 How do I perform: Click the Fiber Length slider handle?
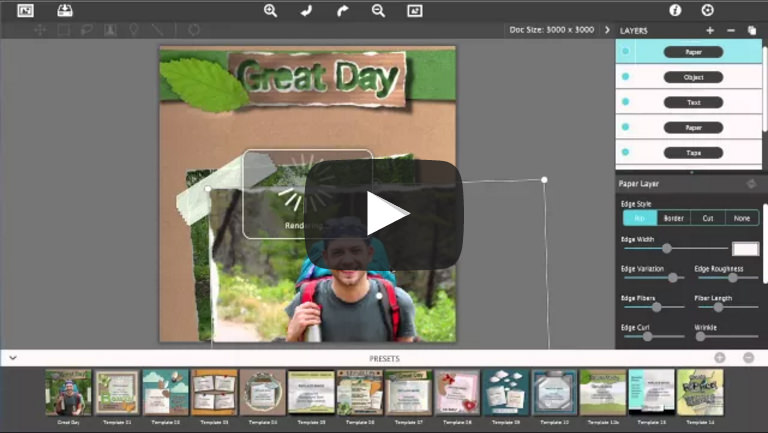point(718,307)
